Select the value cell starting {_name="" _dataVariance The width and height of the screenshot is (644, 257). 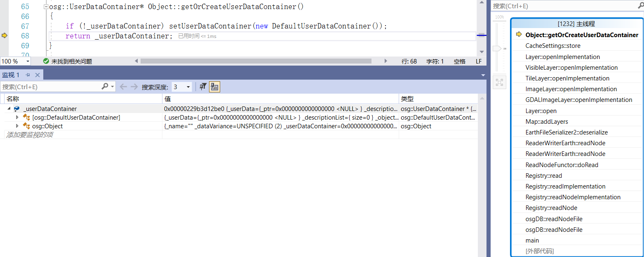[x=280, y=126]
